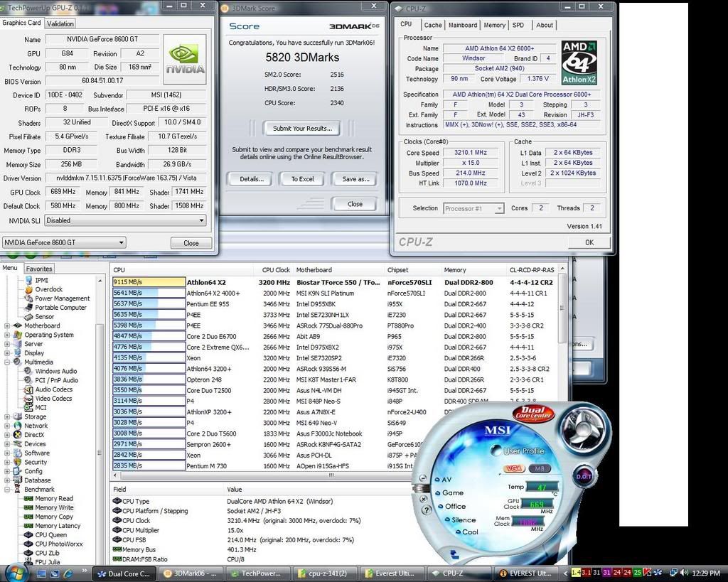Open the graphics card selector dropdown in GPU-Z
The width and height of the screenshot is (728, 582).
[64, 242]
